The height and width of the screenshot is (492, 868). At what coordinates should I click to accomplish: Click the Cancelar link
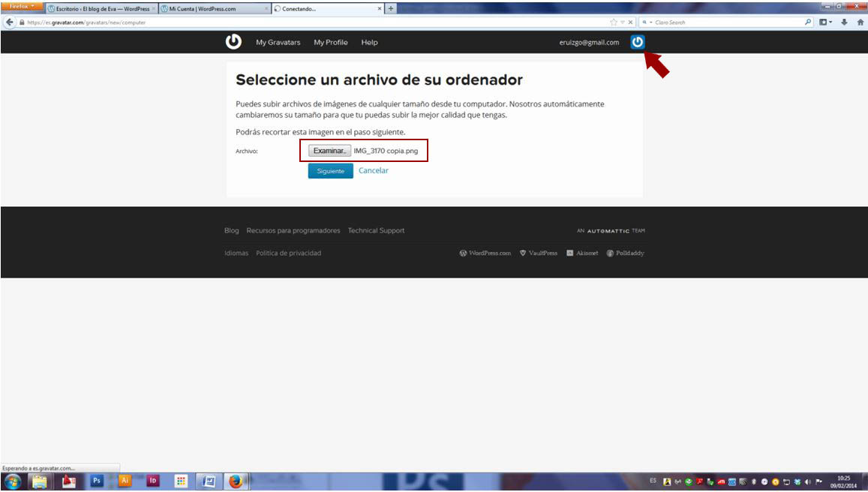click(x=373, y=171)
